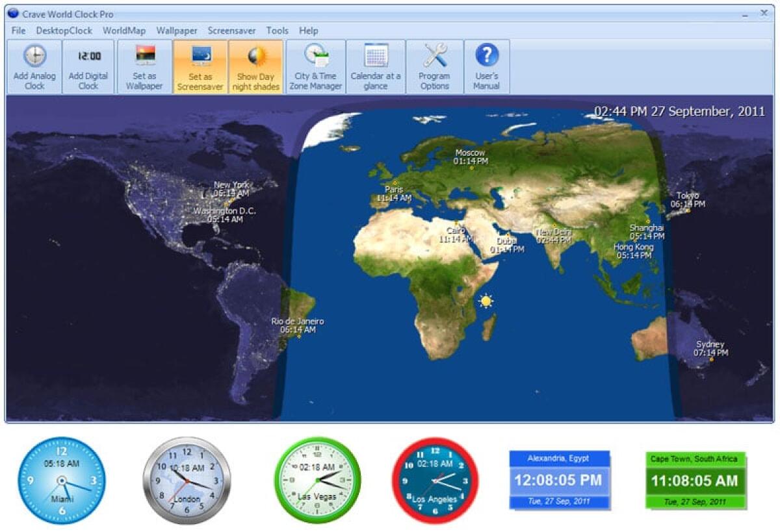Select the Add Analog Clock tool
Image resolution: width=780 pixels, height=532 pixels.
click(36, 65)
